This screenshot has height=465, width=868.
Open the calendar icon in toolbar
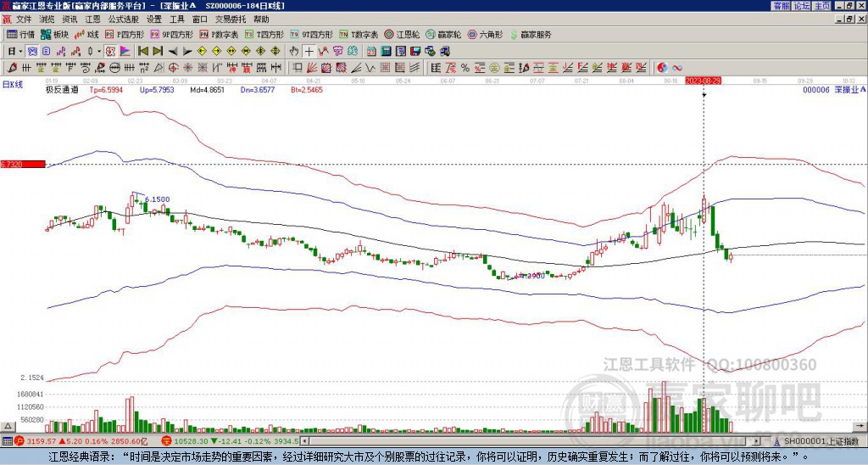371,52
